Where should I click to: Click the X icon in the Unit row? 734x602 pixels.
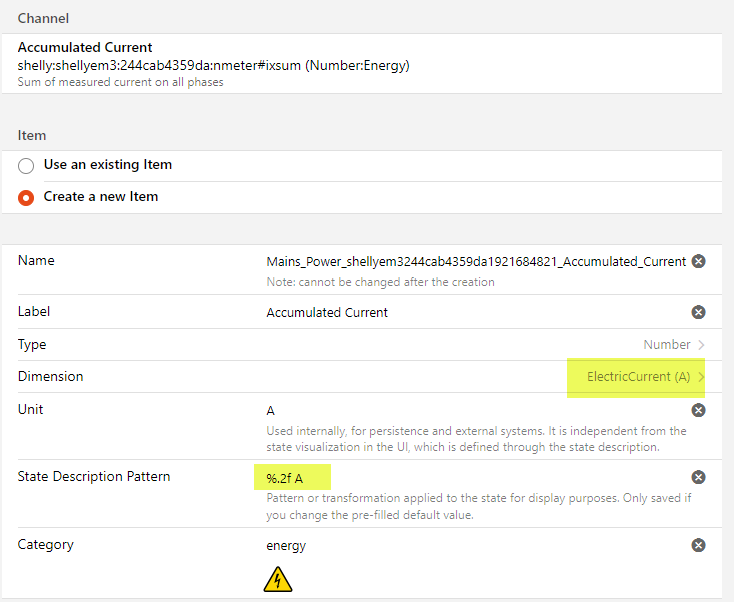point(699,410)
